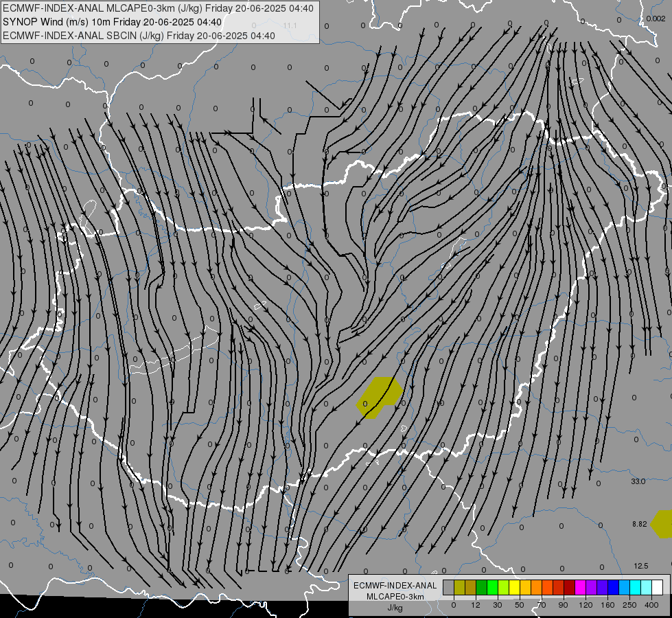Click the olive swatch right of gray in legend
672x618 pixels.
coord(460,587)
